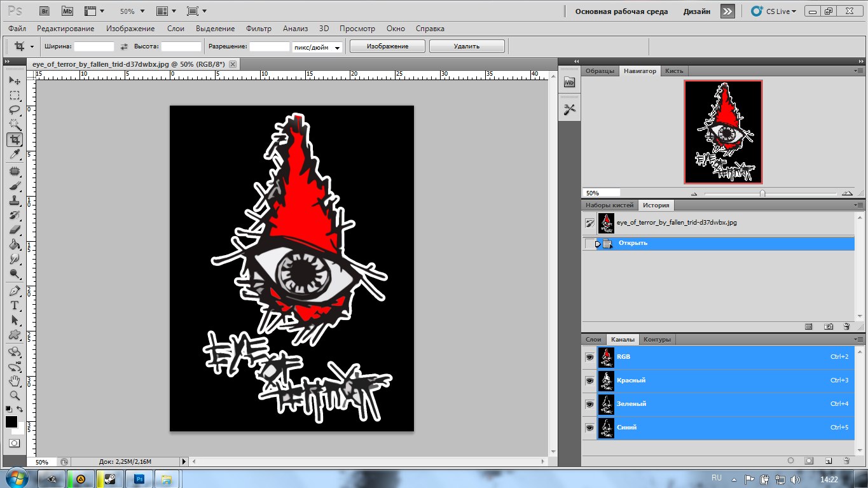Select the 3D Camera Rotate tool
Image resolution: width=868 pixels, height=488 pixels.
15,366
